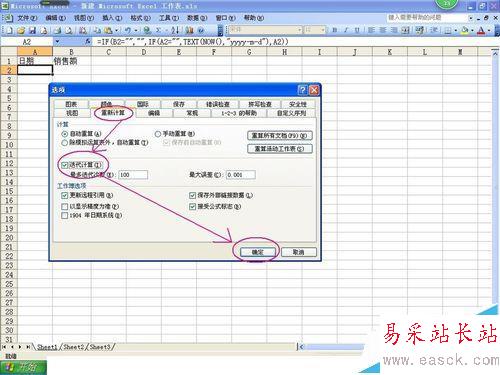Click the Currency style icon
Image resolution: width=500 pixels, height=375 pixels.
coord(420,30)
